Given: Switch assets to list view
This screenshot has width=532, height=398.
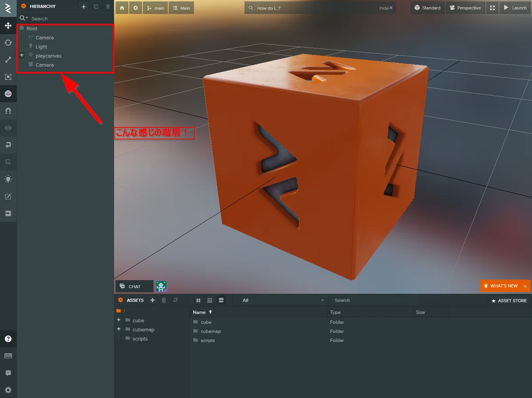Looking at the screenshot, I should point(221,300).
